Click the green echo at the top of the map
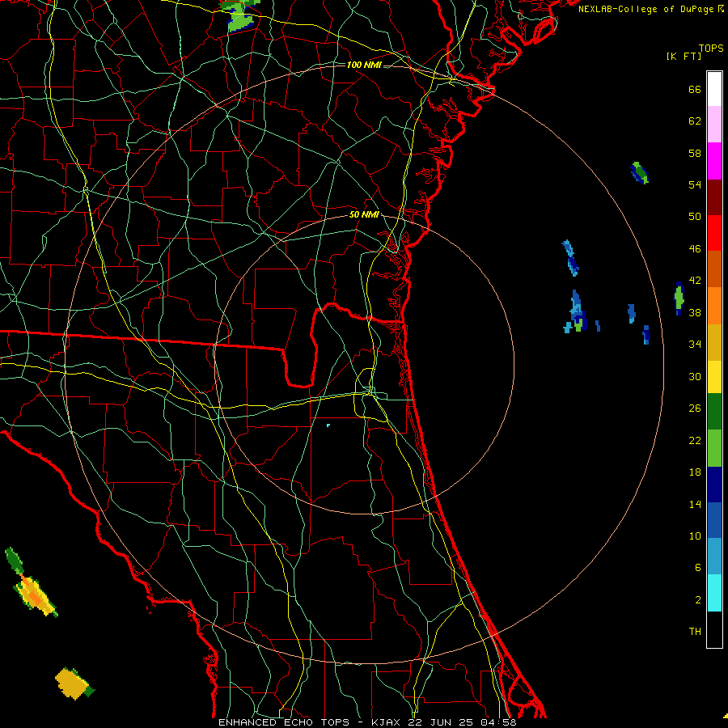The image size is (728, 728). [x=240, y=15]
